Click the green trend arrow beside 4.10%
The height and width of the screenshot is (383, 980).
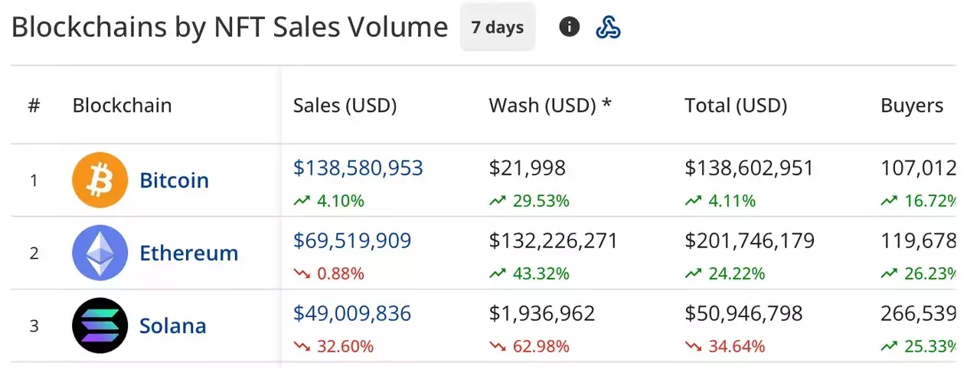(x=302, y=201)
